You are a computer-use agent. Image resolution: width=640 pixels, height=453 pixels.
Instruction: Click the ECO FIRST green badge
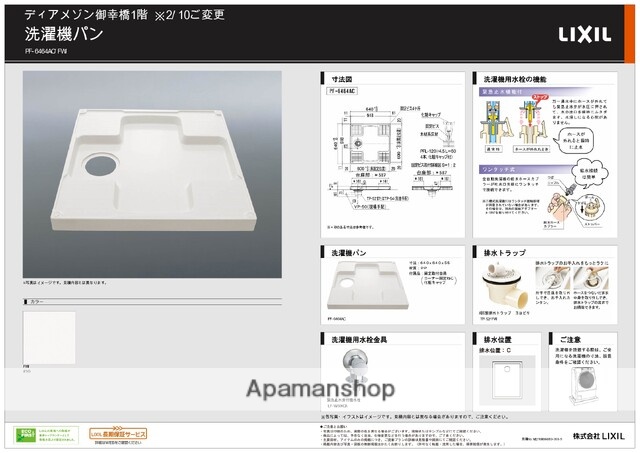click(26, 434)
